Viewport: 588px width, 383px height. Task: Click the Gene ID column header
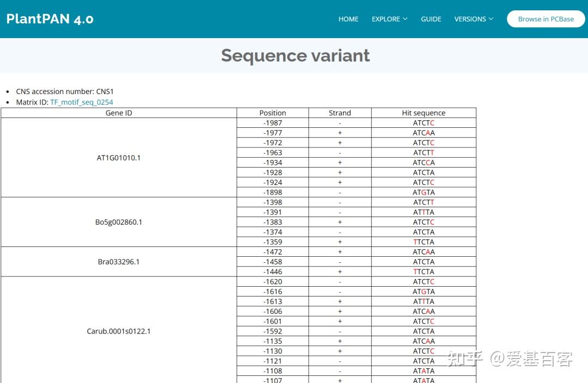[x=119, y=113]
